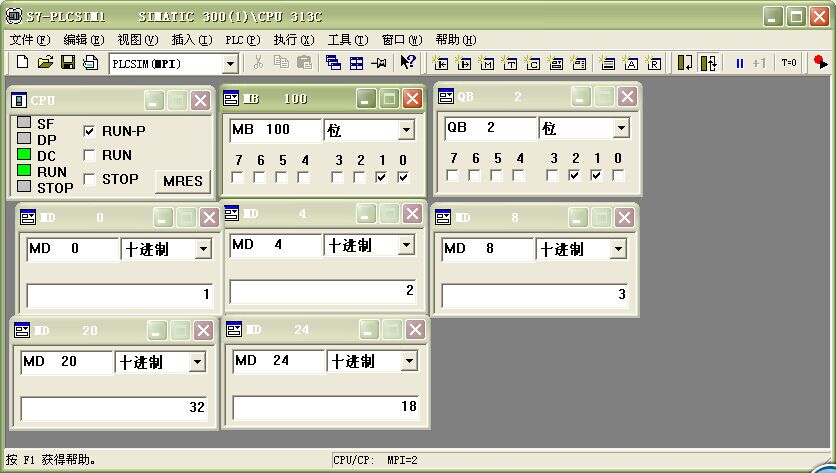Viewport: 836px width, 473px height.
Task: Enable the RUN checkbox in CPU panel
Action: click(x=90, y=155)
